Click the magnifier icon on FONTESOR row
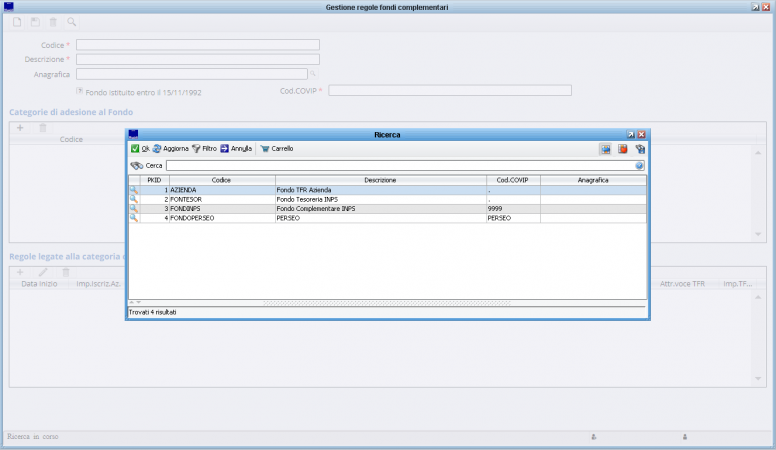 (x=133, y=199)
